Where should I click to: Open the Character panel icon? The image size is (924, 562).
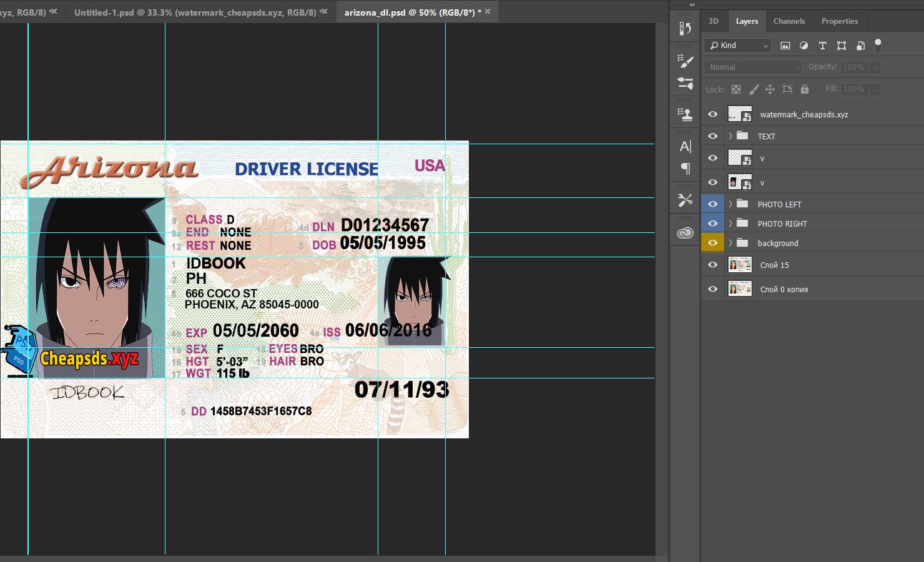pos(685,147)
